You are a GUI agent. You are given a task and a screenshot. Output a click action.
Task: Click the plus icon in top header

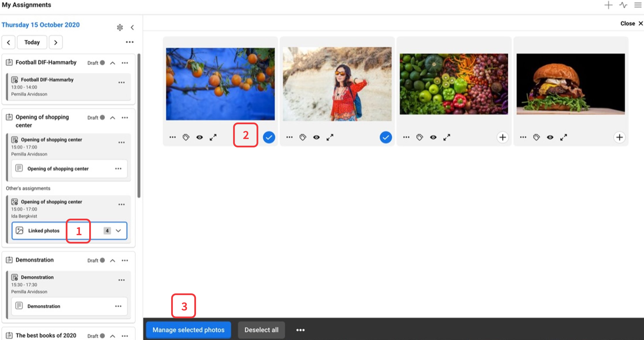pos(608,5)
